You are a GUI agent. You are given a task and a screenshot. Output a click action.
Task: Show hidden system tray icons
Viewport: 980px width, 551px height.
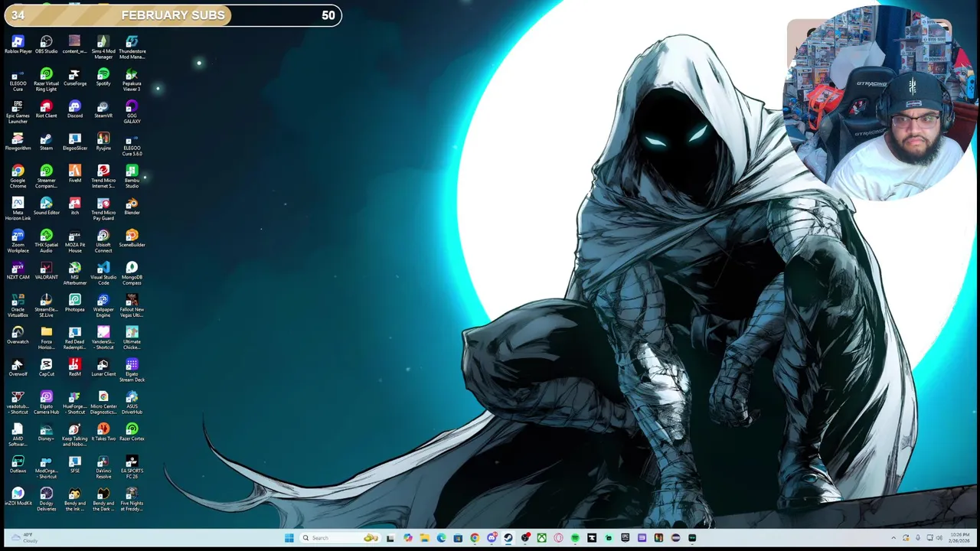coord(893,538)
